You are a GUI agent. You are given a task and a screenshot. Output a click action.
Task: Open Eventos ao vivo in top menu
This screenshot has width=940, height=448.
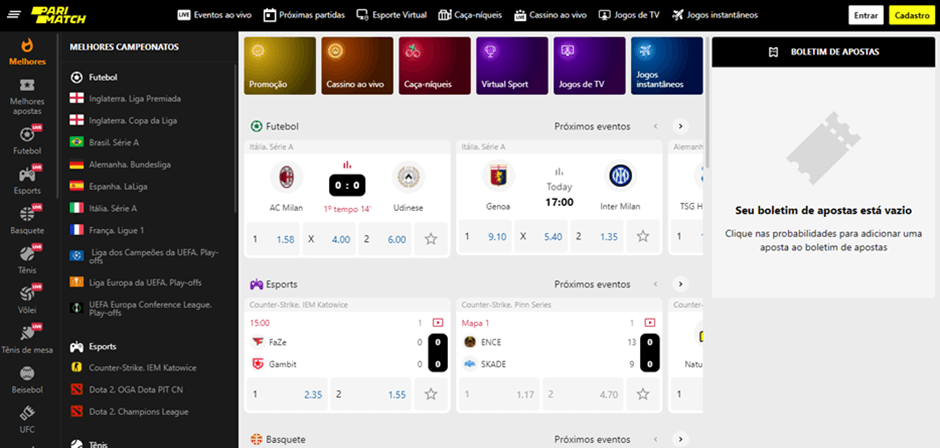click(214, 15)
